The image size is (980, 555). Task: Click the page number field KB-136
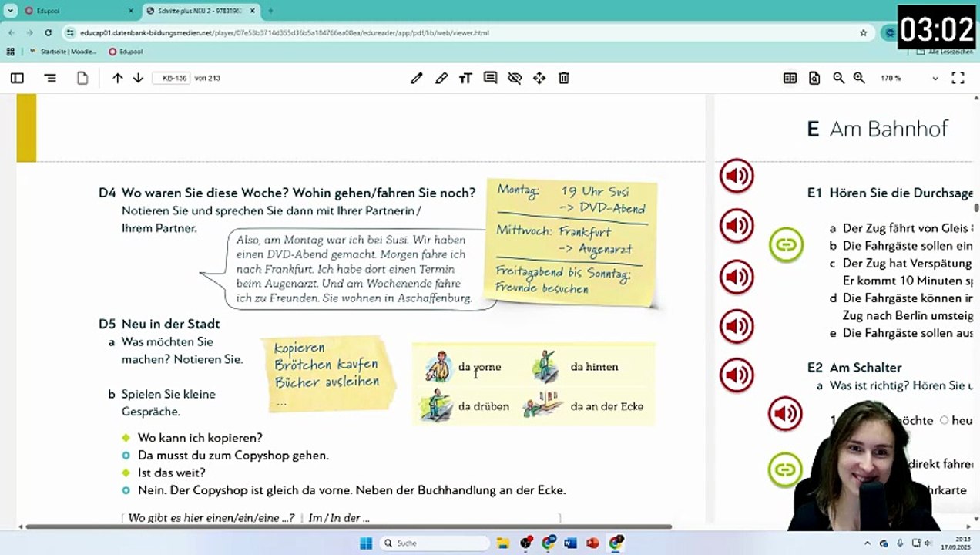click(172, 78)
